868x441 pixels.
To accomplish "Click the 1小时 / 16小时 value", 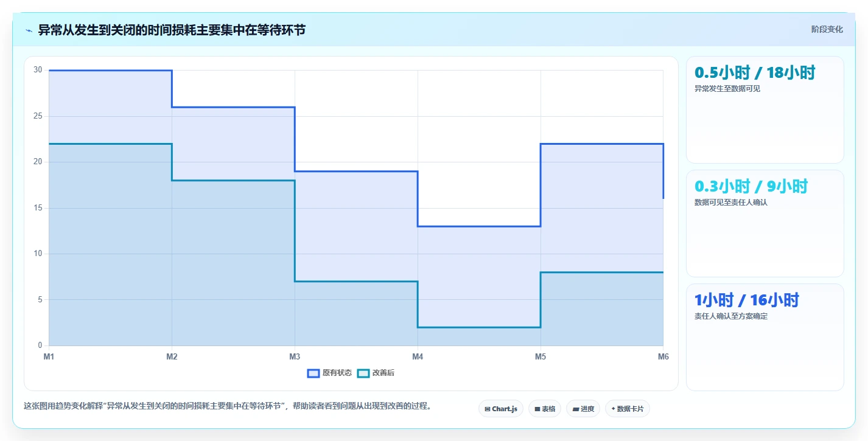I will 747,300.
